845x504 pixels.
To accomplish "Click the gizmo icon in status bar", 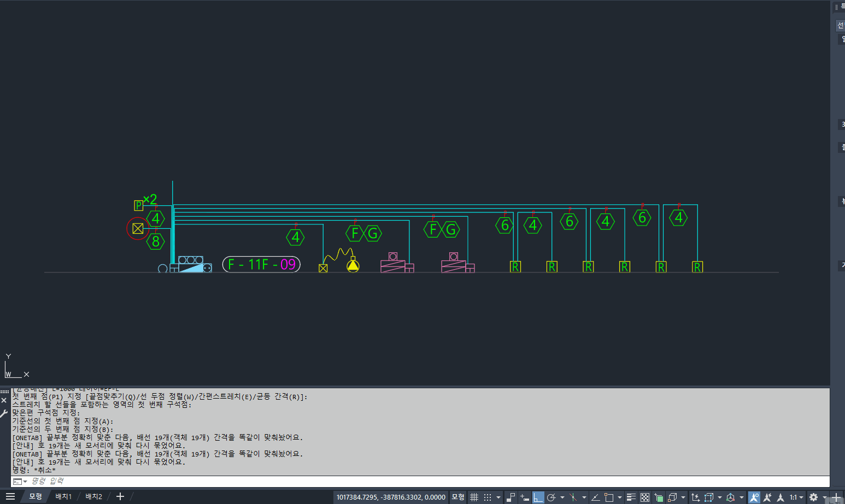I will pyautogui.click(x=730, y=497).
